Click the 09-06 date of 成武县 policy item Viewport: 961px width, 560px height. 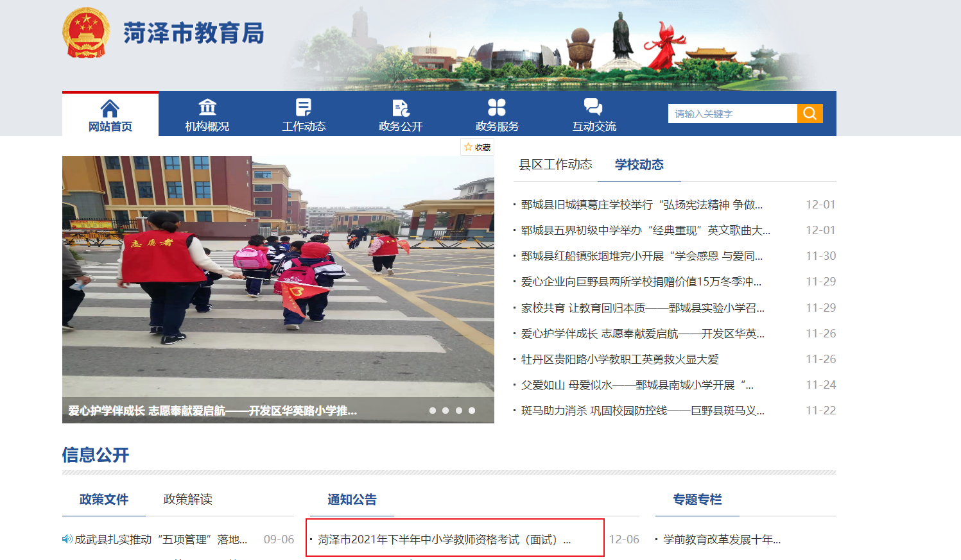pos(279,539)
